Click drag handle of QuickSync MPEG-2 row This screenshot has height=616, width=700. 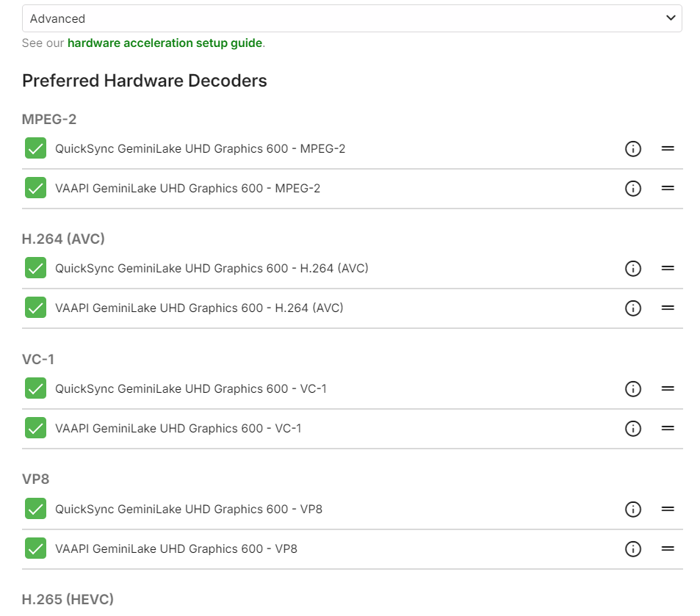point(668,149)
